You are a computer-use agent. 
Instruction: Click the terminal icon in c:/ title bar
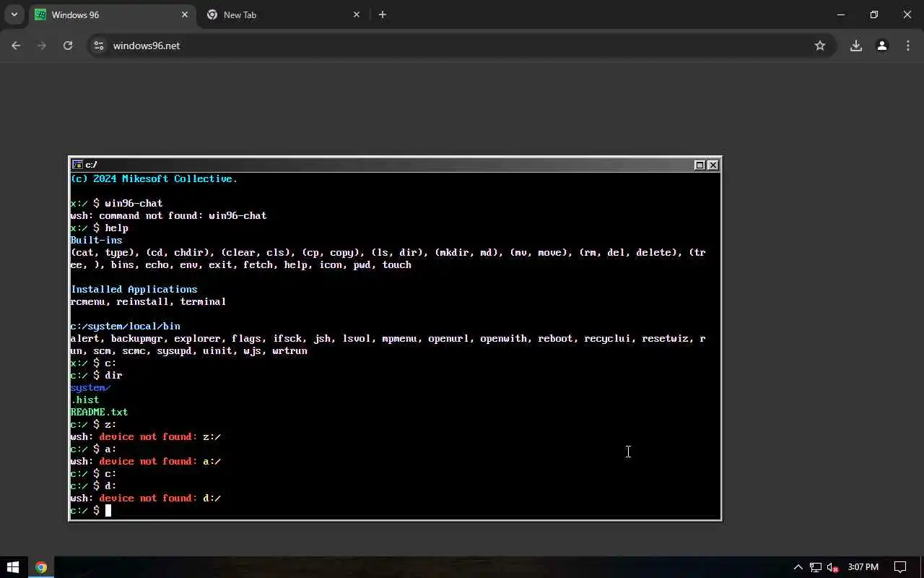[77, 165]
